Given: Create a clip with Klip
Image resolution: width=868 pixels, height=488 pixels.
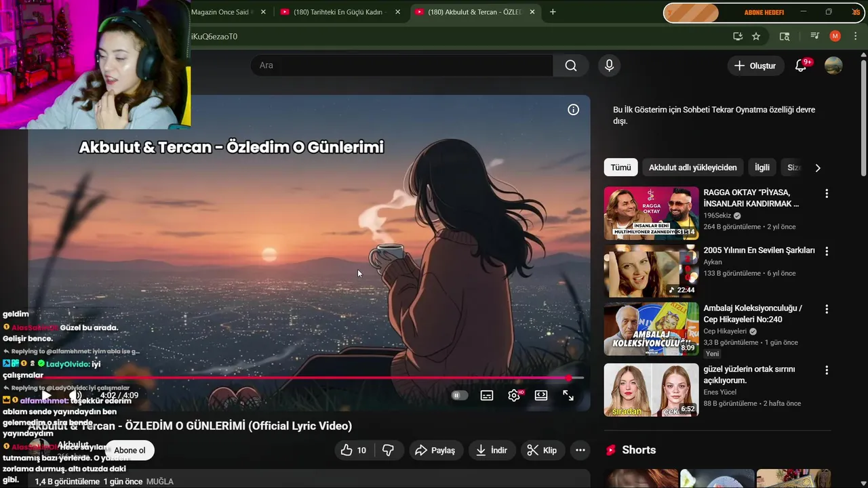Looking at the screenshot, I should (542, 450).
